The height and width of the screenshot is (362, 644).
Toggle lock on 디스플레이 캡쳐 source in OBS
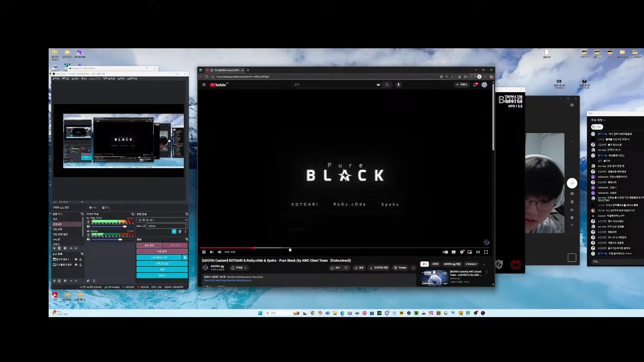pos(80,265)
